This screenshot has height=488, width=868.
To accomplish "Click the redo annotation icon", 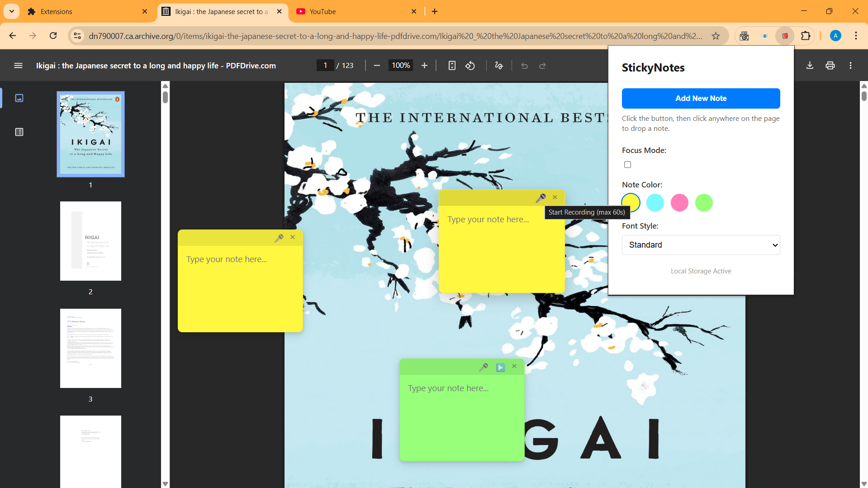I will click(x=542, y=66).
